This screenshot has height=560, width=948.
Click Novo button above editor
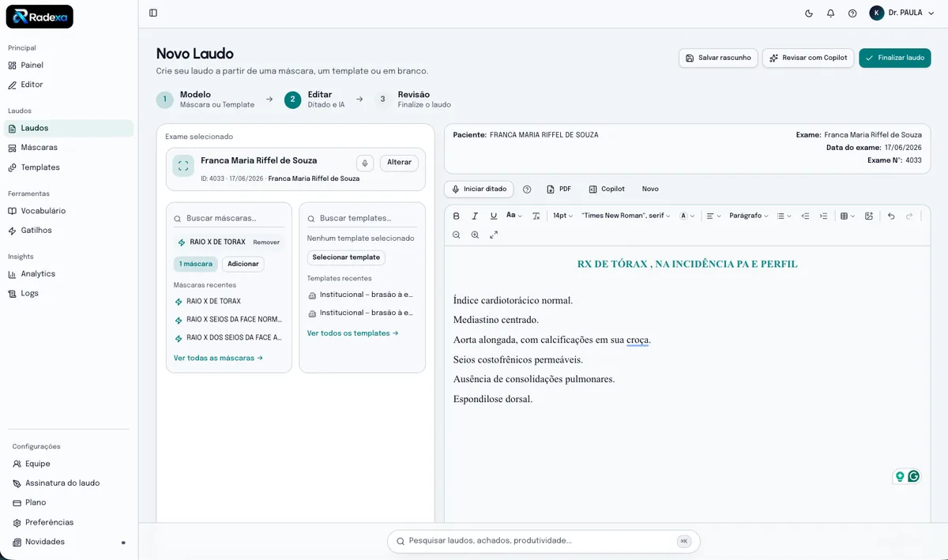coord(650,190)
